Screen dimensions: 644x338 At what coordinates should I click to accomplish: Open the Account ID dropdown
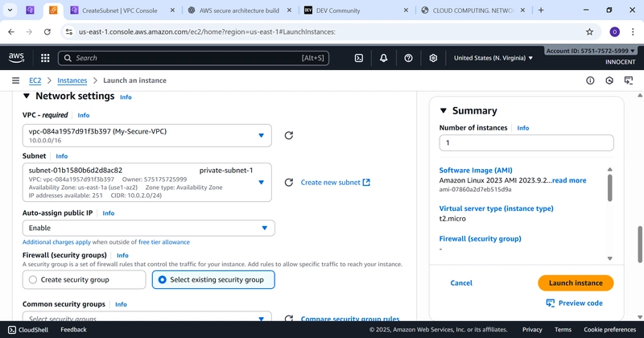coord(590,51)
